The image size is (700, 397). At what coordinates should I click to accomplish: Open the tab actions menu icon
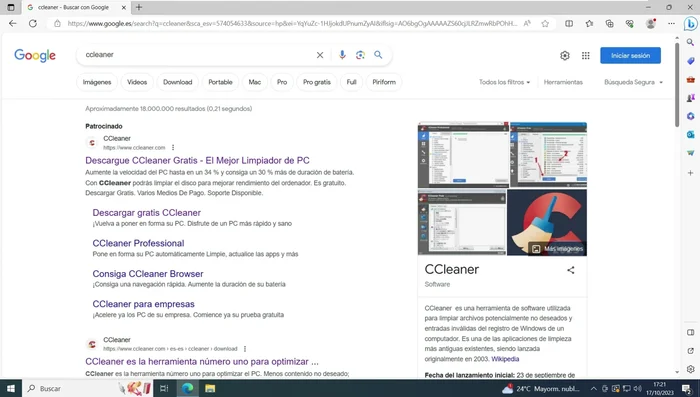click(11, 7)
